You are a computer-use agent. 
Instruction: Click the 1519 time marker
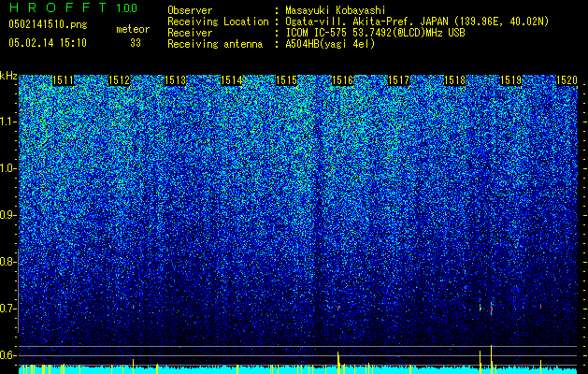coord(510,80)
